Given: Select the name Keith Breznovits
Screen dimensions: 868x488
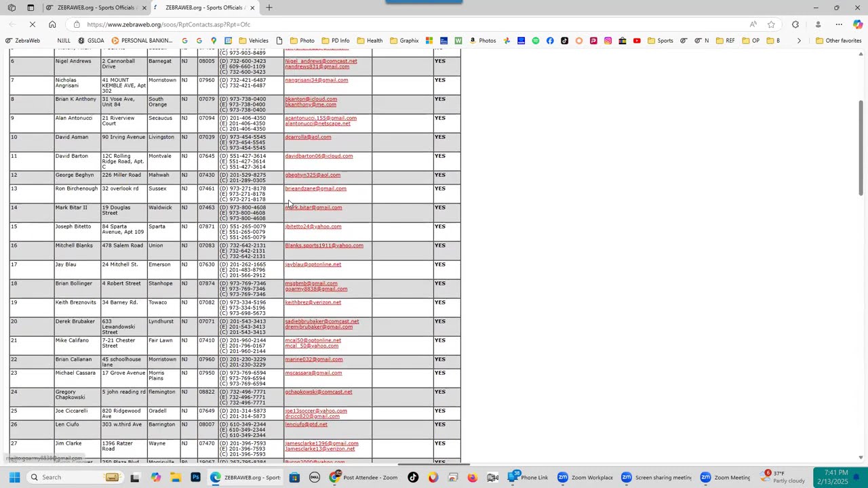Looking at the screenshot, I should 76,302.
